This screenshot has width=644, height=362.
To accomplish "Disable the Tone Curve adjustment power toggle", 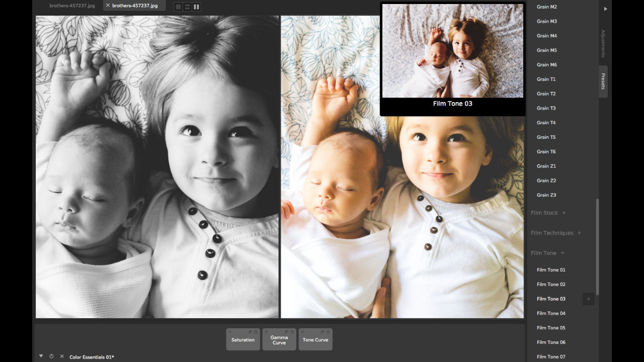I will (328, 332).
